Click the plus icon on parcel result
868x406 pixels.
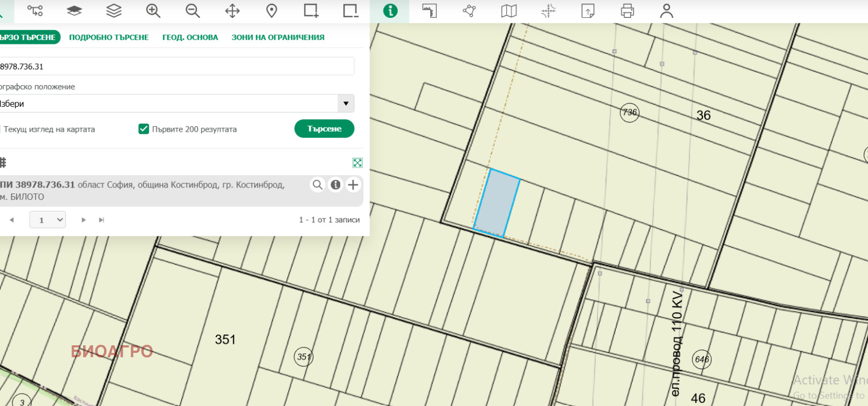tap(353, 185)
